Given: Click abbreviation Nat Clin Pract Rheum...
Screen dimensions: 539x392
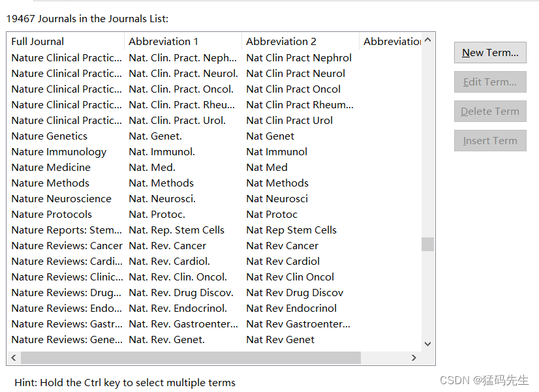Looking at the screenshot, I should pos(300,105).
